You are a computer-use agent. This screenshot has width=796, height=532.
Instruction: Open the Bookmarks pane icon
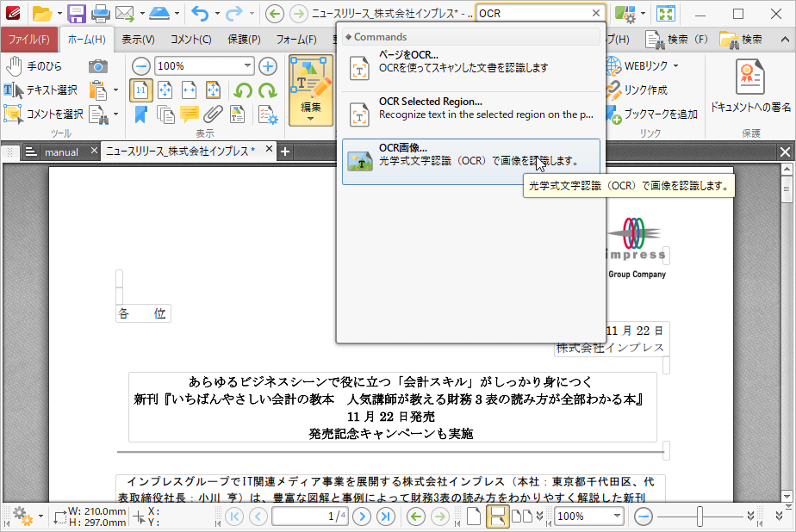(140, 114)
